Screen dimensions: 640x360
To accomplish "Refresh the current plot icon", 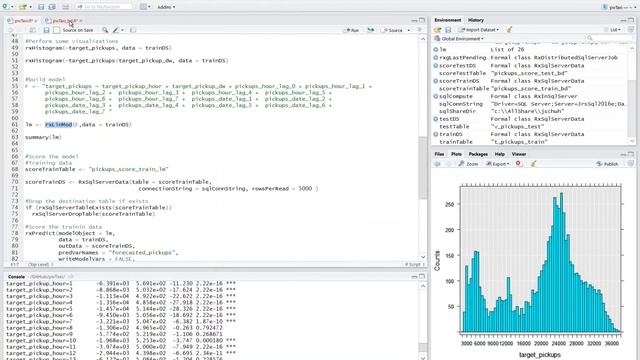I will 631,164.
